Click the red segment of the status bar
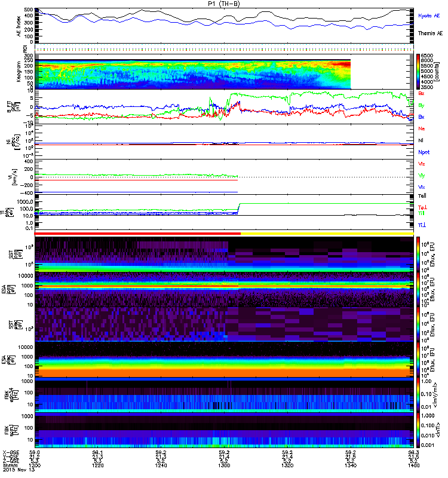 [x=137, y=234]
